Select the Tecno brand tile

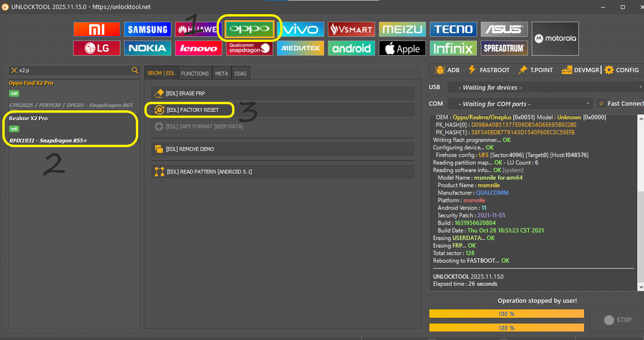pos(453,29)
